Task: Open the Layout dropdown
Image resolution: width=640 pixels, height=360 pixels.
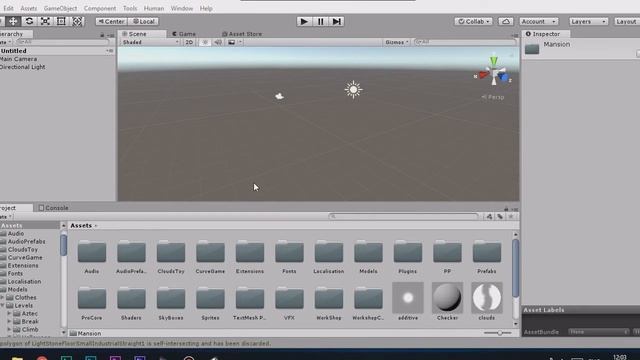Action: coord(627,21)
